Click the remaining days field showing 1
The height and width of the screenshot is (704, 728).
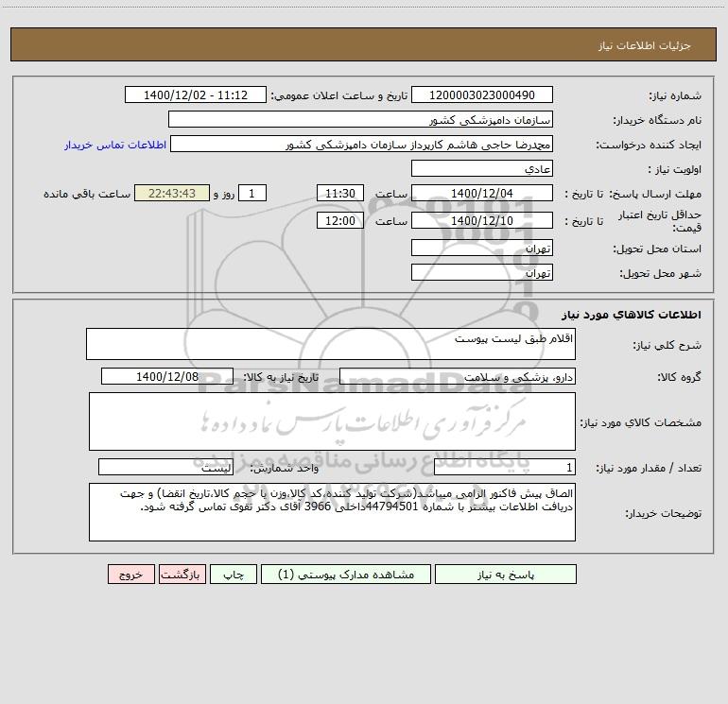click(252, 193)
